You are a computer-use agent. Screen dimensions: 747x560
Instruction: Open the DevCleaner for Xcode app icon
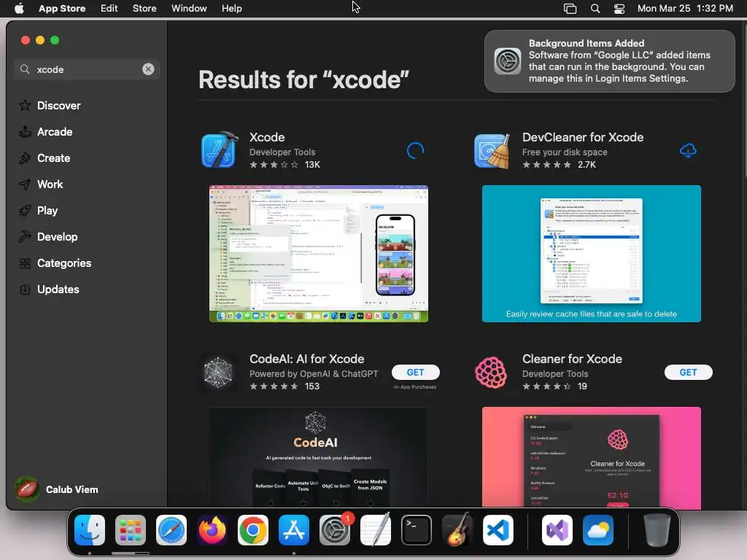coord(492,150)
